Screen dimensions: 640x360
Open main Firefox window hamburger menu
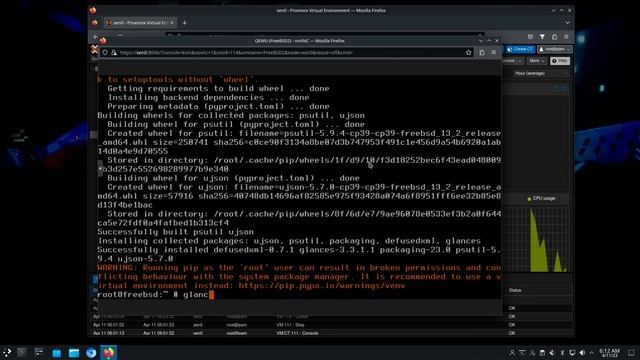pyautogui.click(x=566, y=37)
